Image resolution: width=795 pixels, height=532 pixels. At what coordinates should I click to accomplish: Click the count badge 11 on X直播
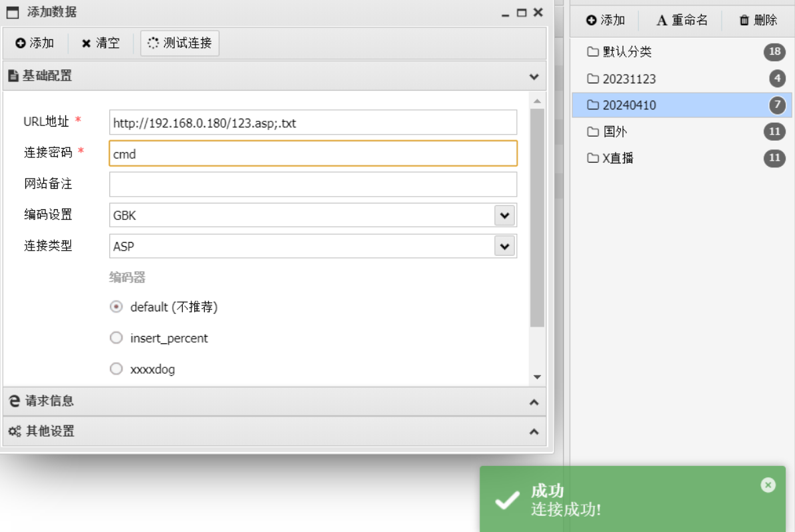[774, 158]
